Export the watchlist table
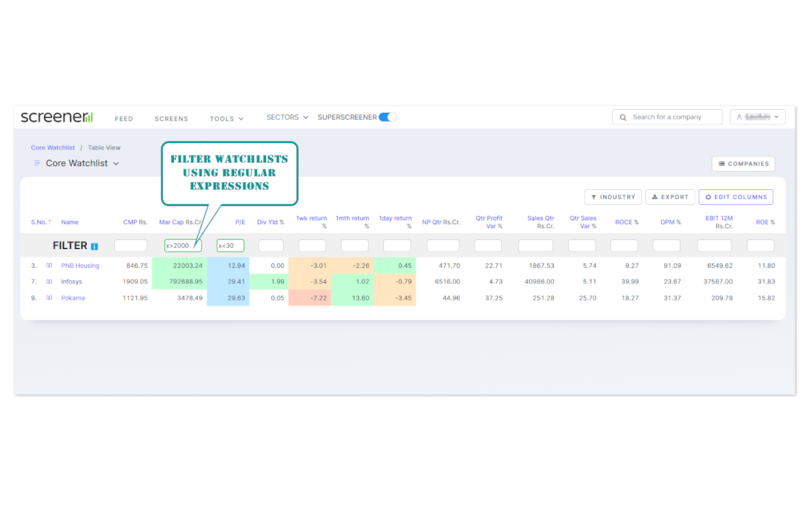 tap(670, 197)
